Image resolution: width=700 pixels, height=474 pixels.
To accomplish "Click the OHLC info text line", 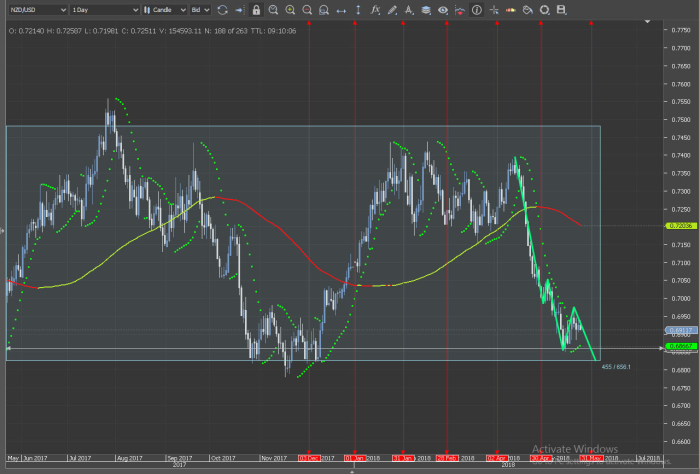I will pyautogui.click(x=152, y=31).
